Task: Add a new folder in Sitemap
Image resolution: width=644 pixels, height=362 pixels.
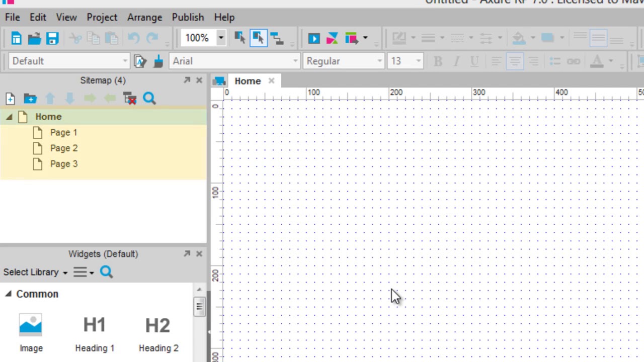Action: click(x=30, y=99)
